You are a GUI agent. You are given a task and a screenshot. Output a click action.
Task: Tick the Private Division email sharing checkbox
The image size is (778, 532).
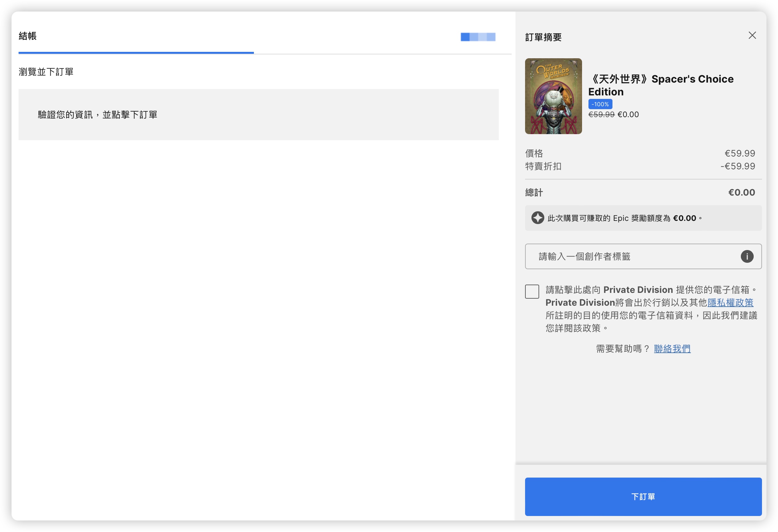pyautogui.click(x=532, y=291)
